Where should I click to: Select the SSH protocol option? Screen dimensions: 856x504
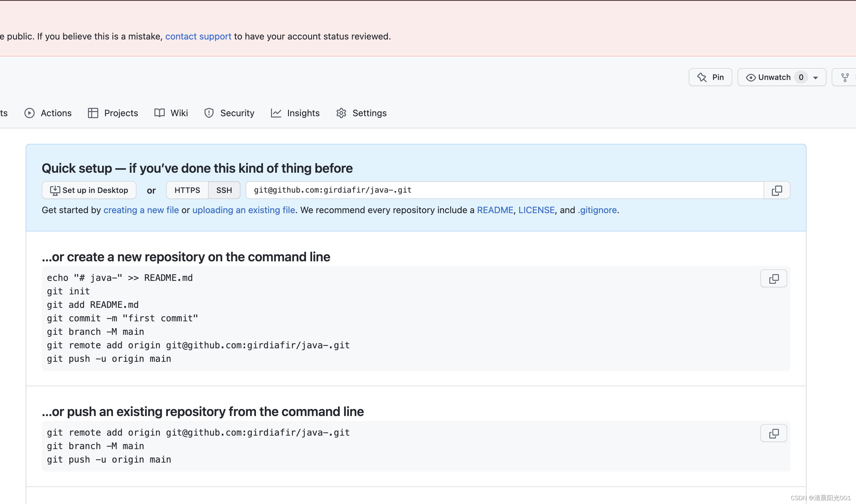click(224, 190)
